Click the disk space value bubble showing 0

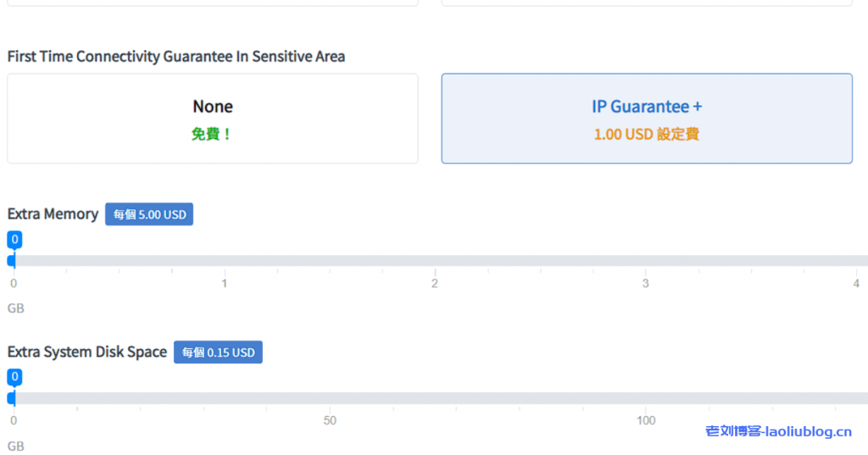click(x=14, y=377)
